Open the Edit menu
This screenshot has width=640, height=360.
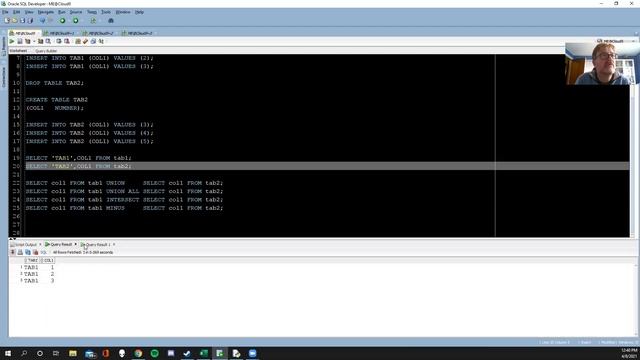point(16,12)
